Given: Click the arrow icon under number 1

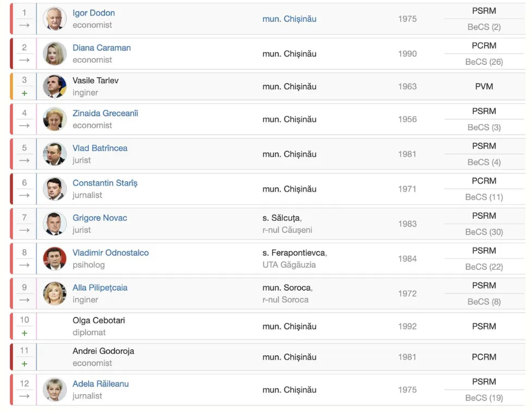Looking at the screenshot, I should (24, 25).
